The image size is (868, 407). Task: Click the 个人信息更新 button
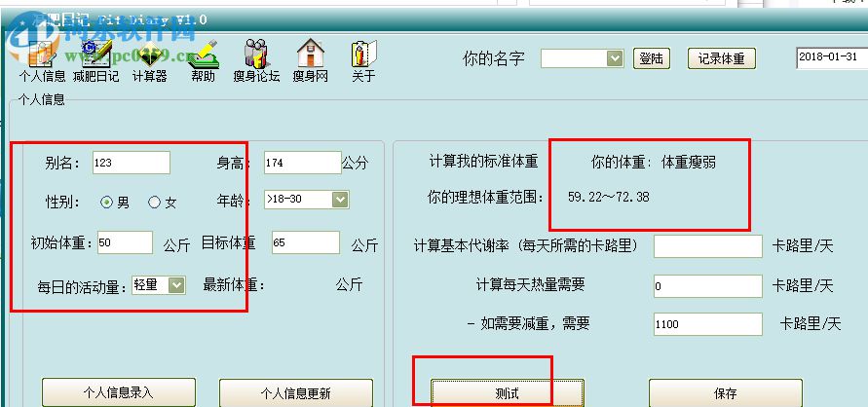296,393
